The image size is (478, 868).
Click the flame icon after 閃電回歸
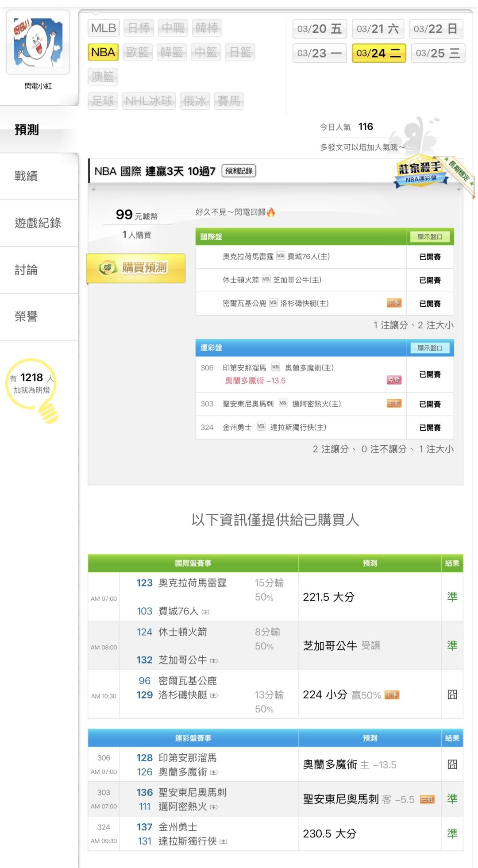271,212
